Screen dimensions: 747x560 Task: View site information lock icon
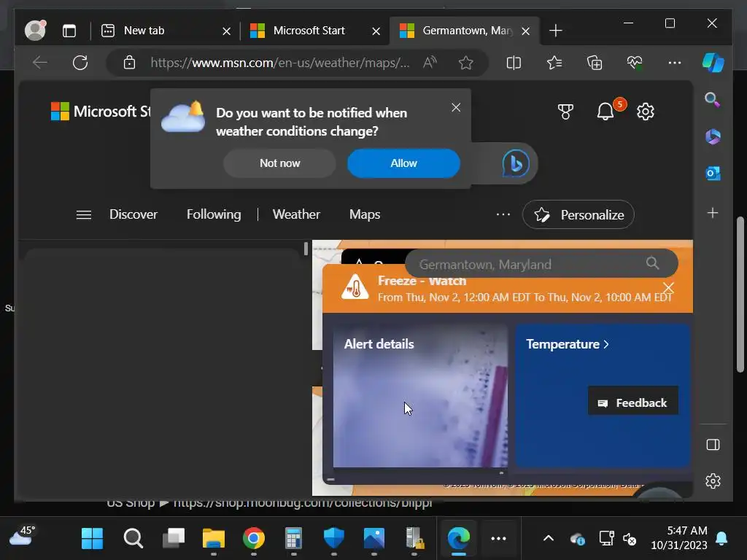tap(129, 63)
